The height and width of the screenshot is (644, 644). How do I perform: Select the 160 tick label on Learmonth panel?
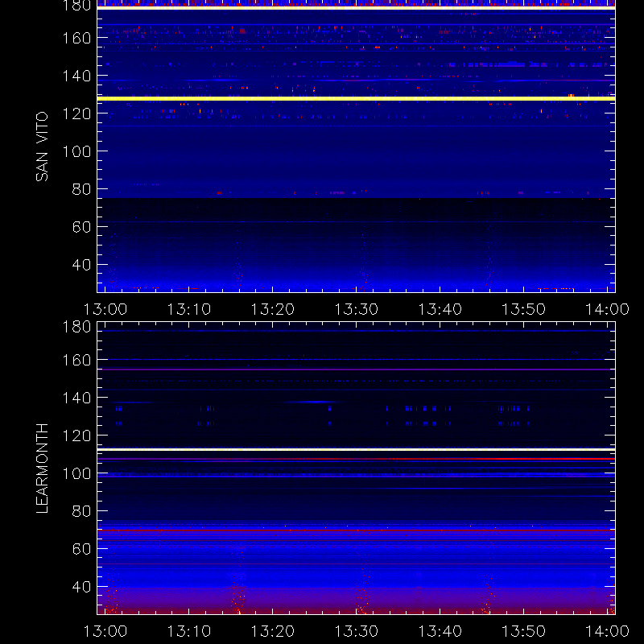point(76,360)
